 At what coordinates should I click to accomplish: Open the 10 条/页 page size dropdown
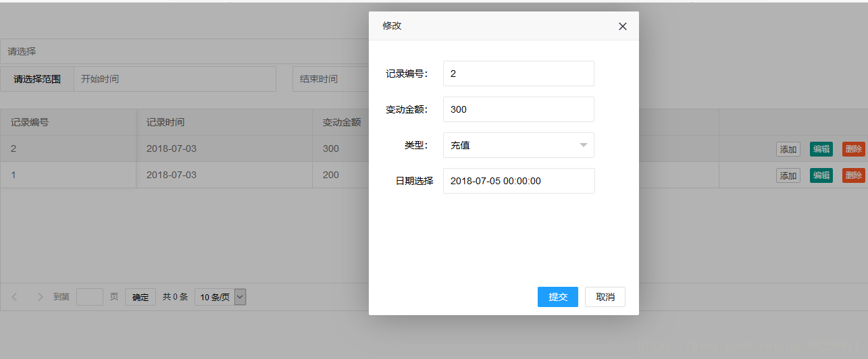(x=220, y=297)
